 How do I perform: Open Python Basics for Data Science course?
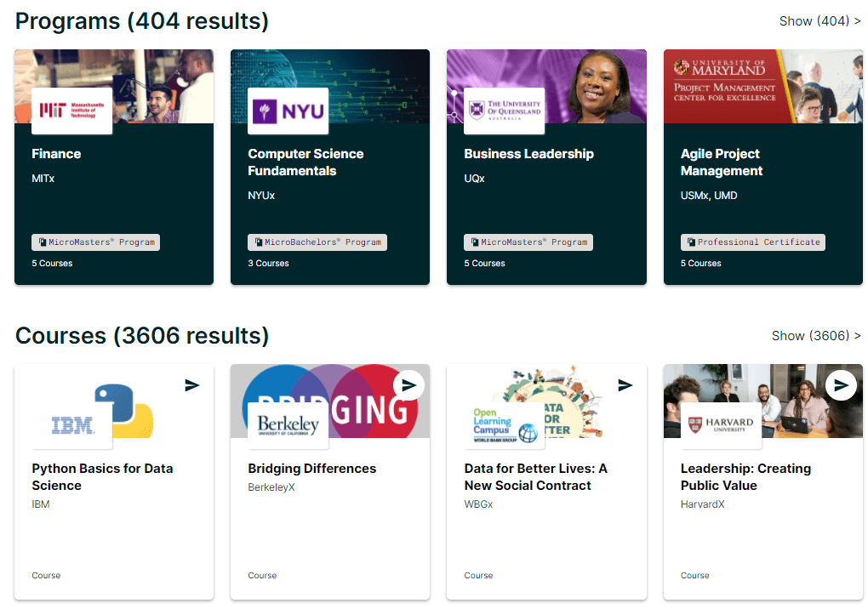click(x=102, y=477)
